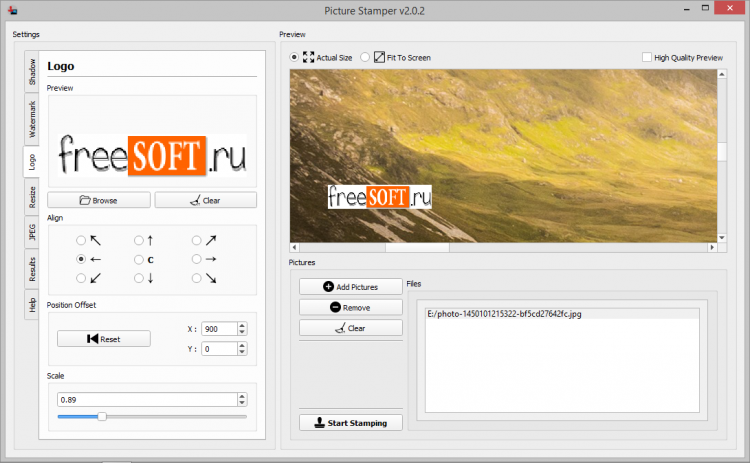Screen dimensions: 750x463
Task: Increase the X offset value
Action: pyautogui.click(x=242, y=326)
